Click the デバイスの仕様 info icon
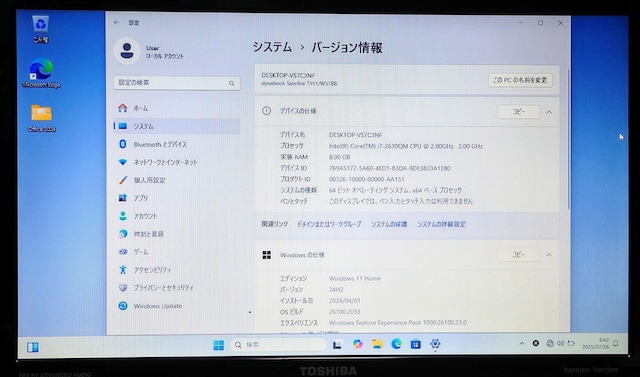The width and height of the screenshot is (640, 377). pyautogui.click(x=267, y=111)
